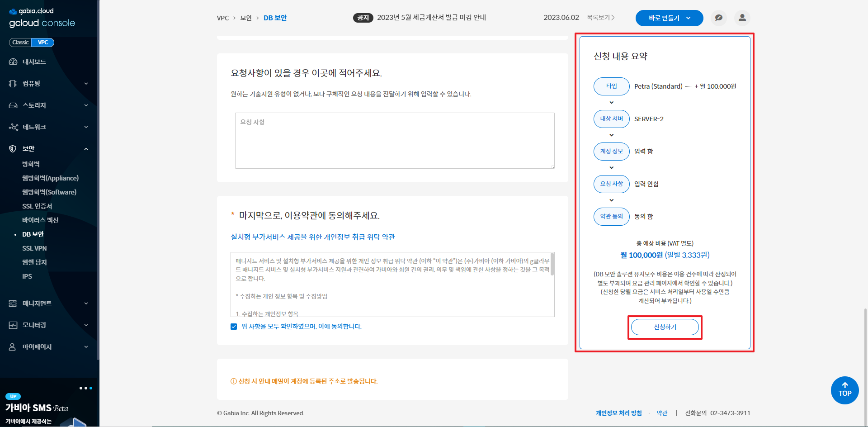Click the terms text scrollbar

[552, 265]
